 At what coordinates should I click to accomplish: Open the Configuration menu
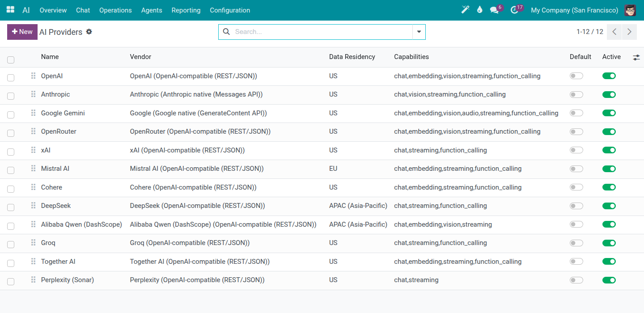coord(230,10)
